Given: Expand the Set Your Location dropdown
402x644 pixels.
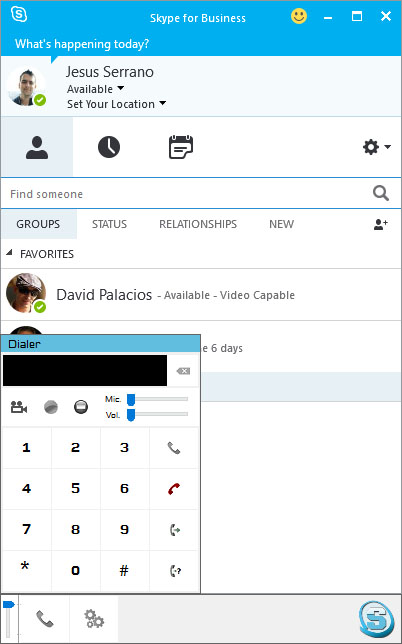Looking at the screenshot, I should click(117, 104).
